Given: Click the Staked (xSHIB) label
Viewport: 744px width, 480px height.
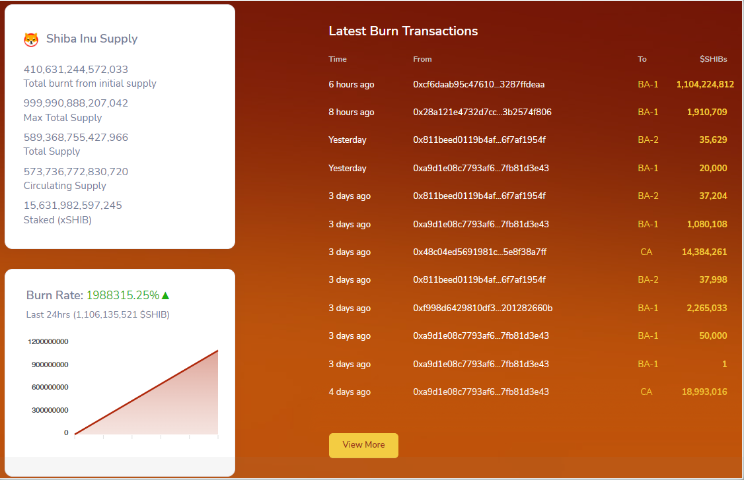Looking at the screenshot, I should (57, 220).
